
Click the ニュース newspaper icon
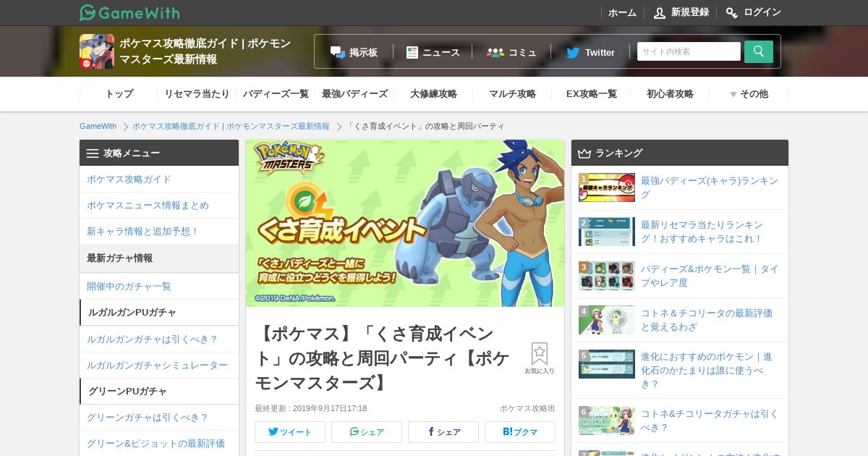coord(412,52)
